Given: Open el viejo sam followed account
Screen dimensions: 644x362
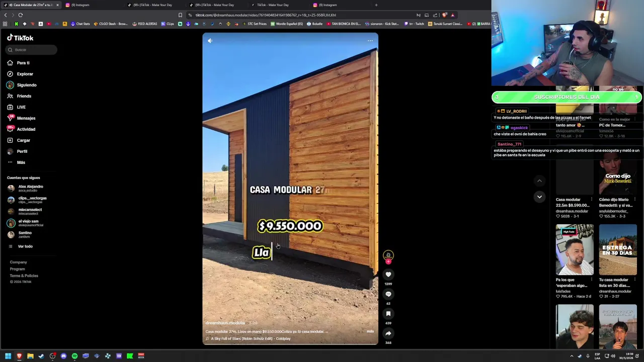Looking at the screenshot, I should pos(25,223).
